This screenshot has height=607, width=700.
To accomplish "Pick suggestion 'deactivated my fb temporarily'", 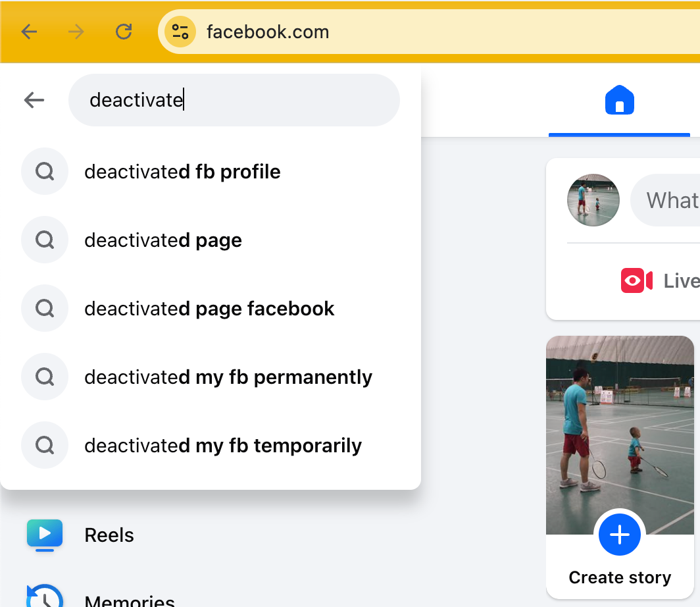I will click(x=211, y=445).
